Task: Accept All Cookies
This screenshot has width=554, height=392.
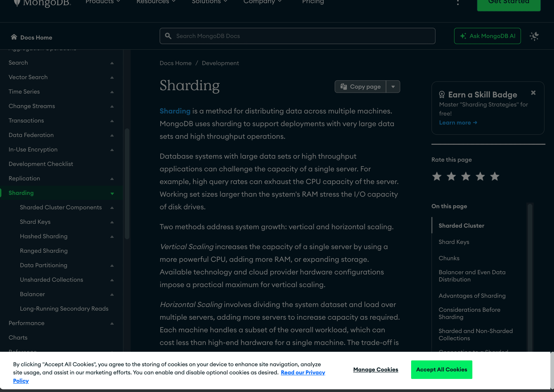Action: (x=441, y=370)
